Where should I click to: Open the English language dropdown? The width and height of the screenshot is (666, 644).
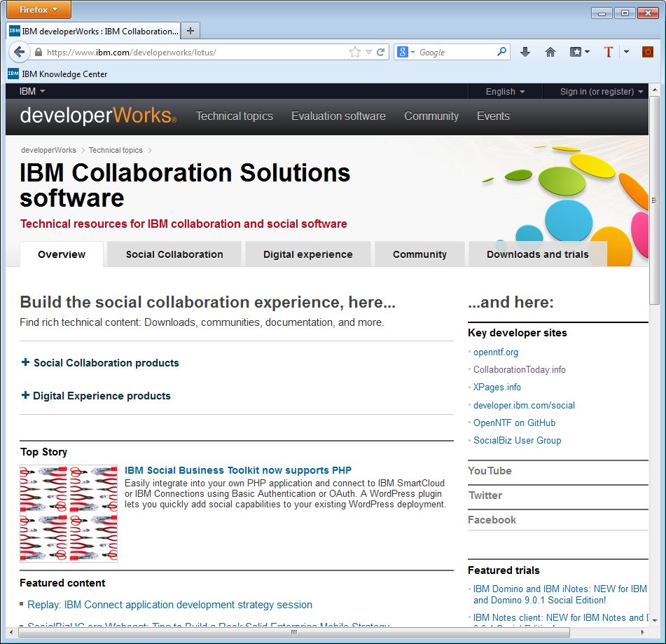pos(505,92)
